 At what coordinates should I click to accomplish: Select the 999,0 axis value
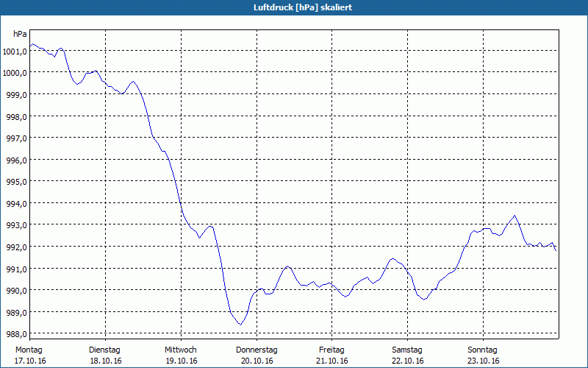coord(16,95)
